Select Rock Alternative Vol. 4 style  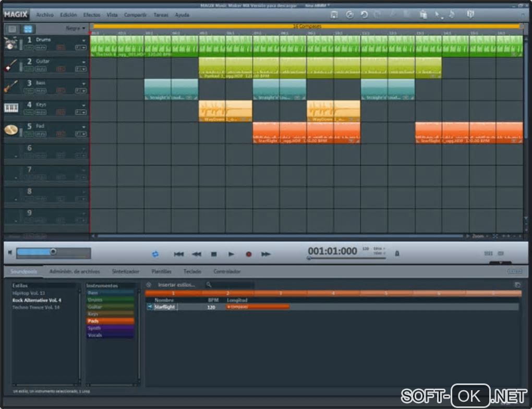coord(37,300)
